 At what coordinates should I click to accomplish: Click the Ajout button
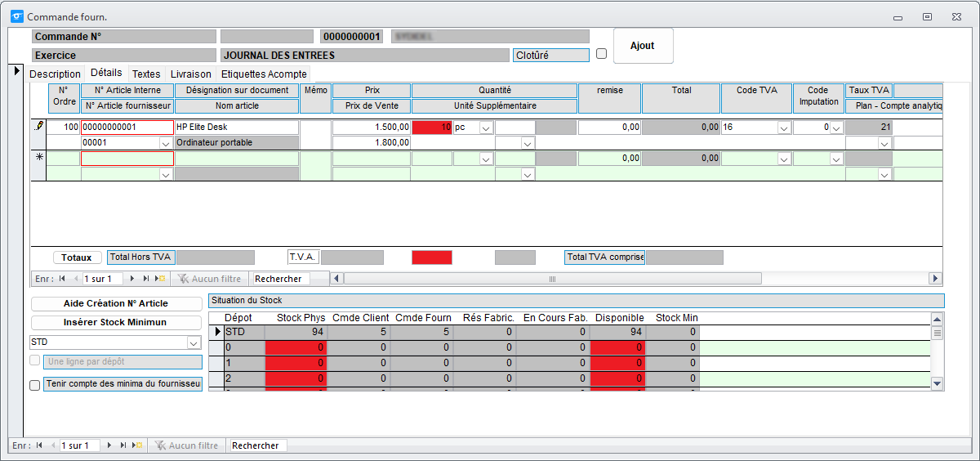(x=643, y=46)
